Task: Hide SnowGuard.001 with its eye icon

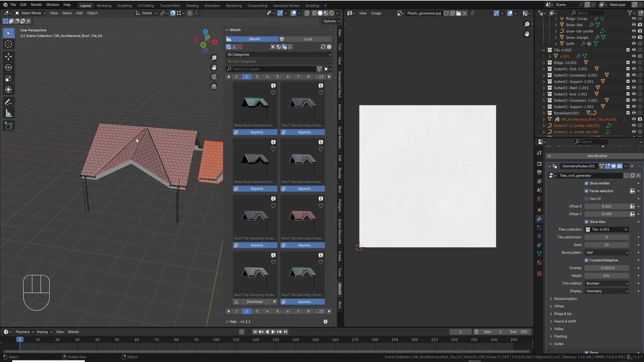Action: pos(634,113)
